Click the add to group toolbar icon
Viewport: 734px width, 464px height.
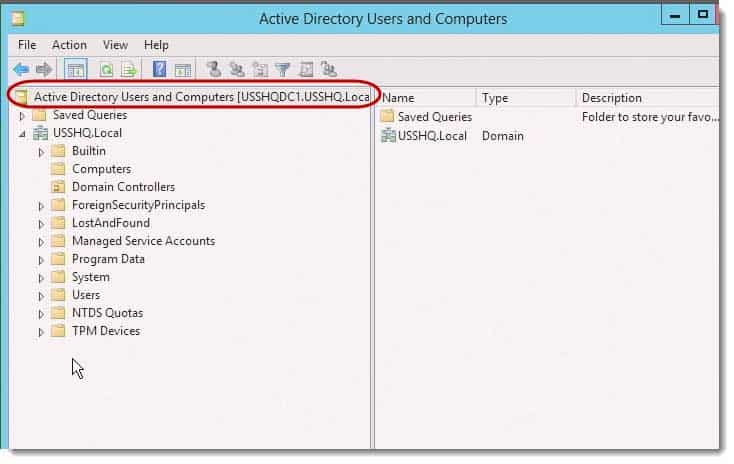[x=329, y=70]
